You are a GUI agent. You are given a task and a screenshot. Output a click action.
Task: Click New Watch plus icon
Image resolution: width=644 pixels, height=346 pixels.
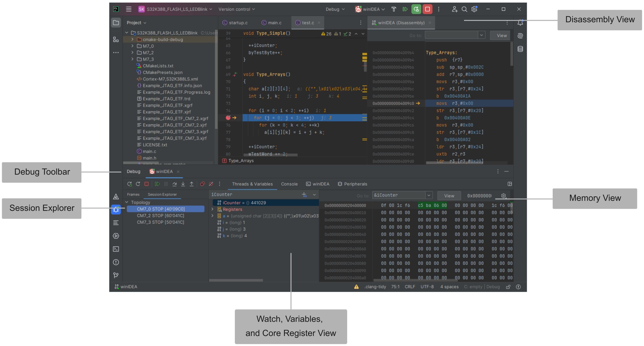click(304, 195)
